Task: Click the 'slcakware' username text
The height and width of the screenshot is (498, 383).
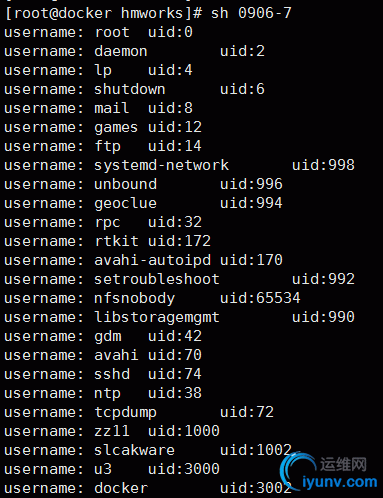Action: [x=134, y=450]
